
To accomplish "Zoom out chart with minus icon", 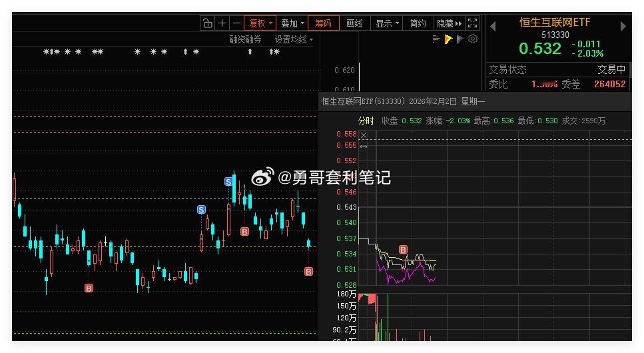I will point(236,23).
